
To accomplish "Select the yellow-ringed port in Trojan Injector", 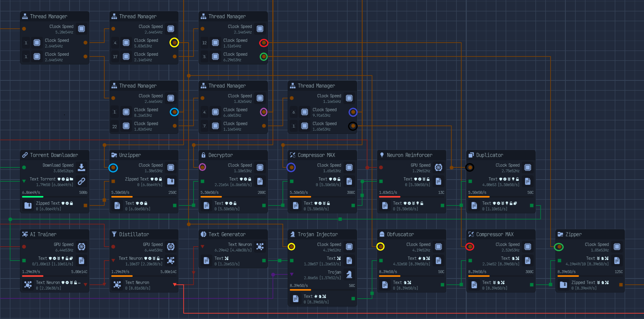I will coord(292,247).
